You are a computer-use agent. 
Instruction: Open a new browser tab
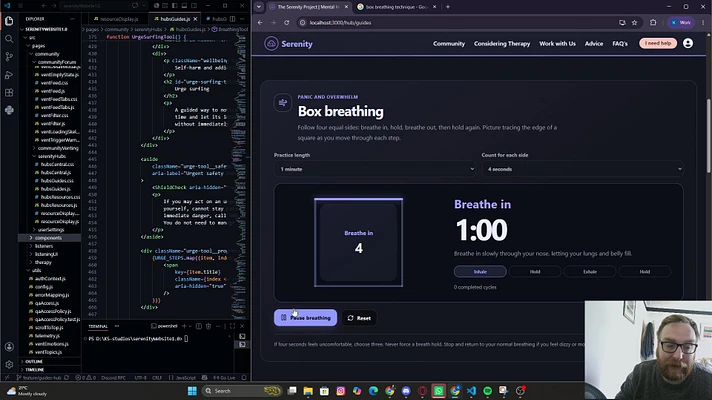(x=448, y=7)
